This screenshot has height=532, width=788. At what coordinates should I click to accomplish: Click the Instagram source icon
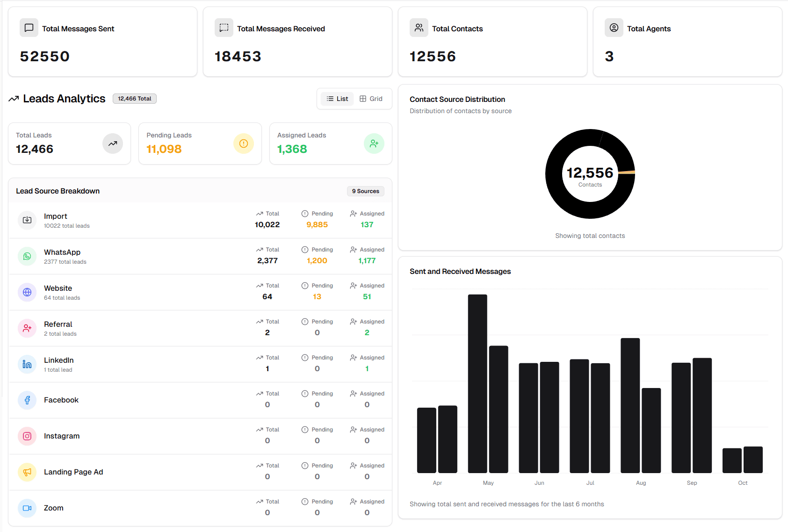27,436
